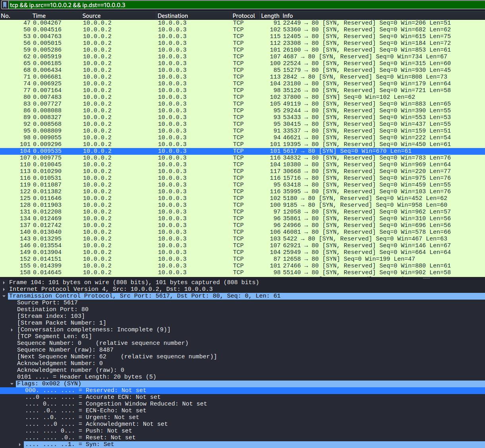Expand the Conversation completeness entry
Screen dimensions: 485x448
(12, 330)
